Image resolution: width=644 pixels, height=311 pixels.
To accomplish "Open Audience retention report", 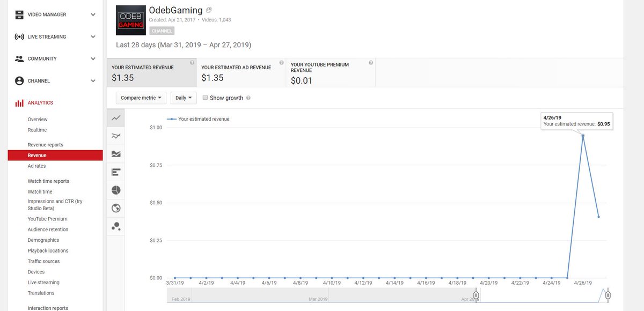I will click(x=48, y=229).
